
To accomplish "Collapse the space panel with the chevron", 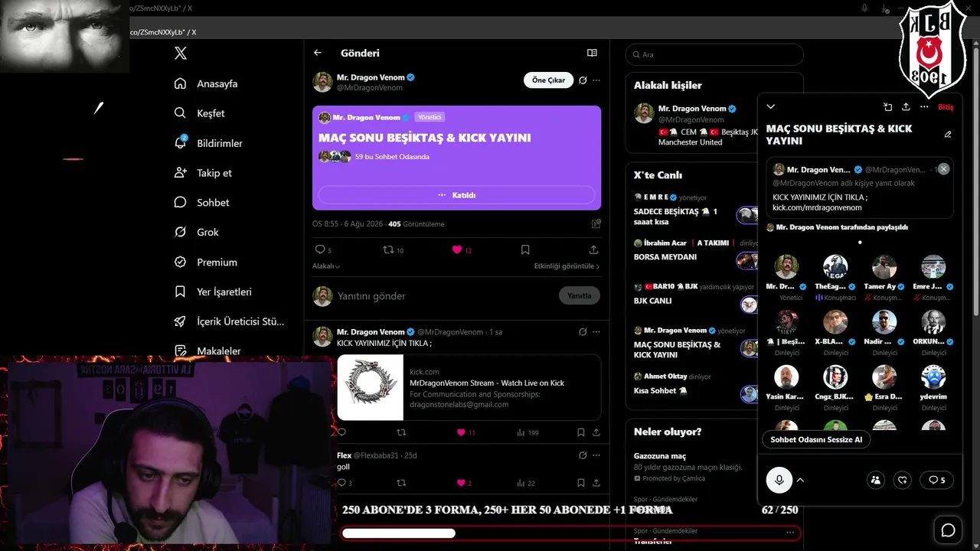I will (771, 107).
